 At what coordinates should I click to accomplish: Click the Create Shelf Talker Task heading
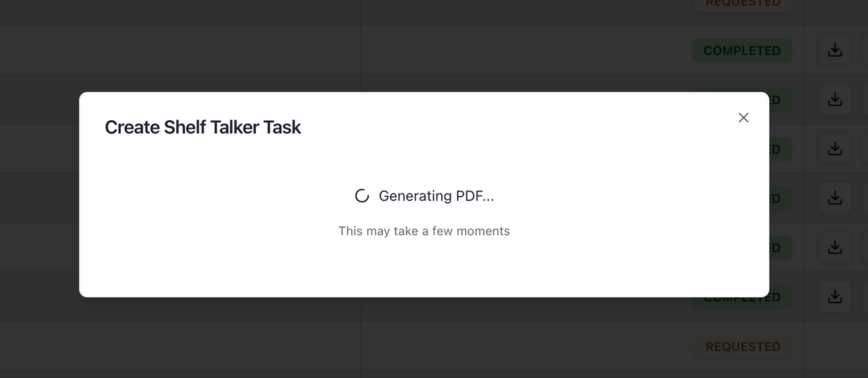pos(203,127)
